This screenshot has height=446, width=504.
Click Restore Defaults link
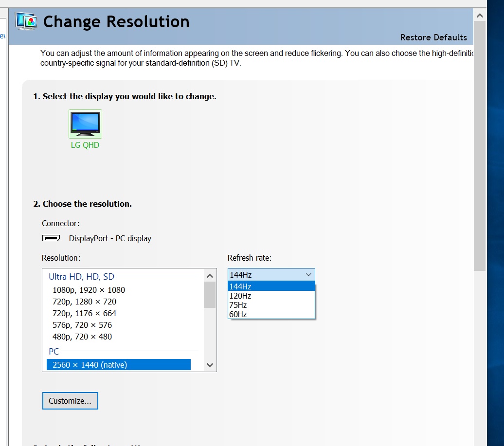click(x=433, y=37)
